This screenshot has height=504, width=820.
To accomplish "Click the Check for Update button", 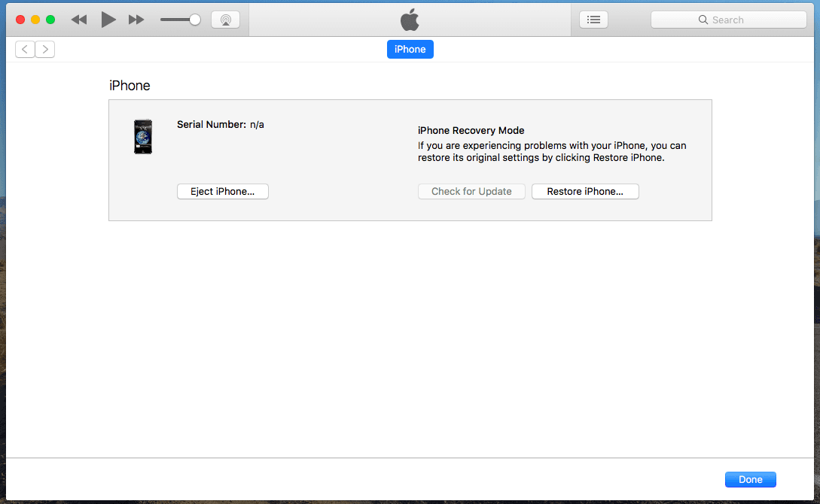I will click(471, 192).
